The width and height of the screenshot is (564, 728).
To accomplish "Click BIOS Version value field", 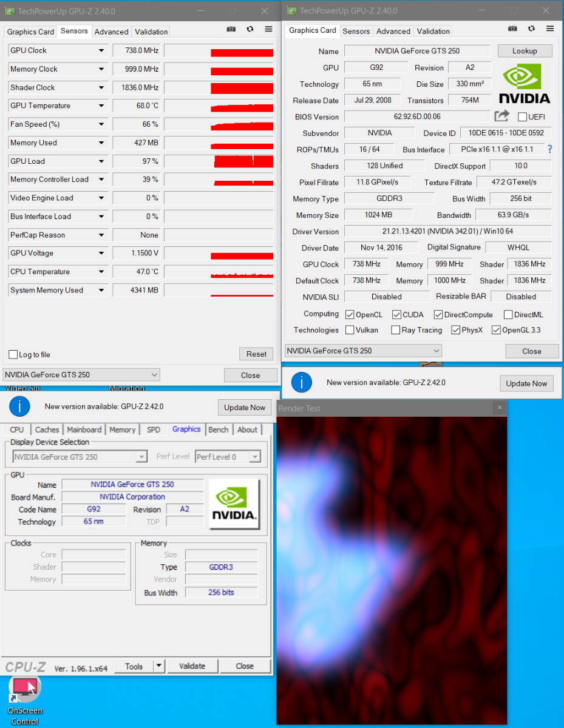I will point(417,116).
